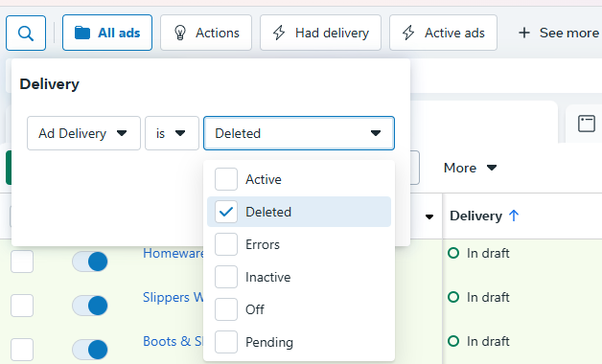
Task: Choose the Active ads filter
Action: [x=443, y=33]
